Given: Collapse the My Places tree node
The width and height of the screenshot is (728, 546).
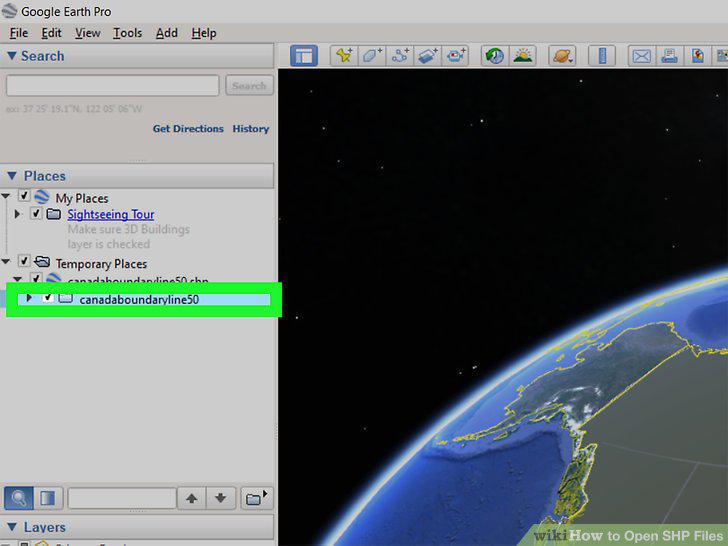Looking at the screenshot, I should pos(6,196).
